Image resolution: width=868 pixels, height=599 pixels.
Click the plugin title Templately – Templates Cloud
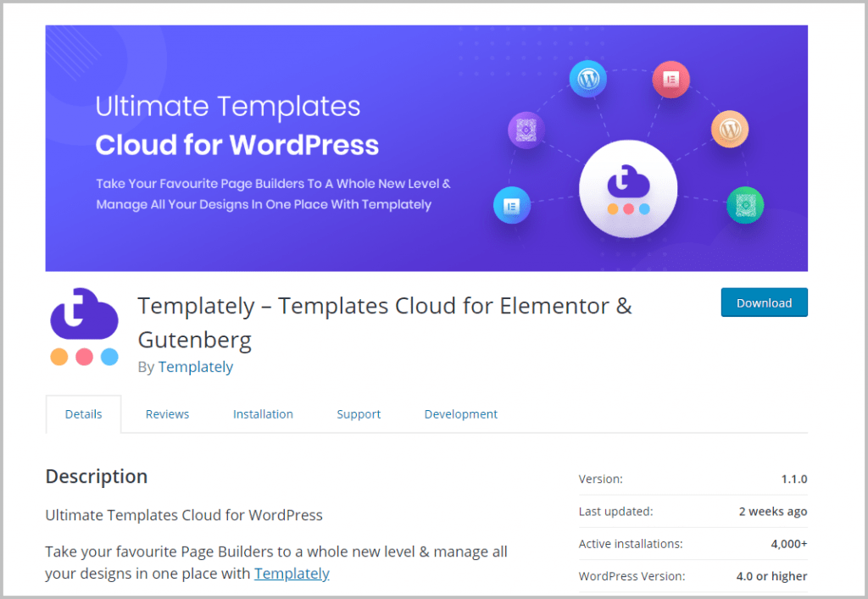click(x=385, y=323)
